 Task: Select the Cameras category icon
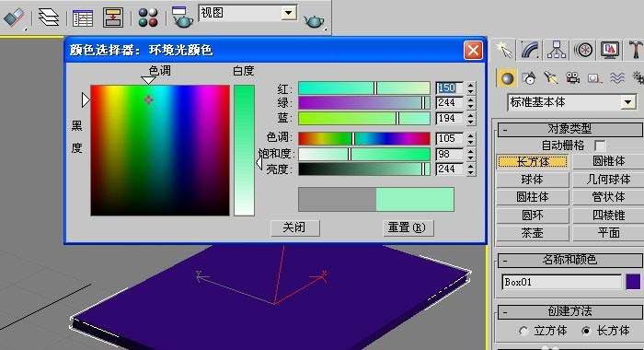pyautogui.click(x=572, y=77)
